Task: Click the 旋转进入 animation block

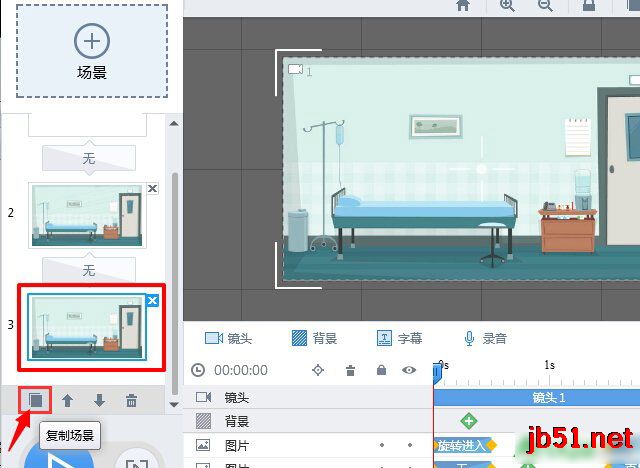Action: pos(463,445)
